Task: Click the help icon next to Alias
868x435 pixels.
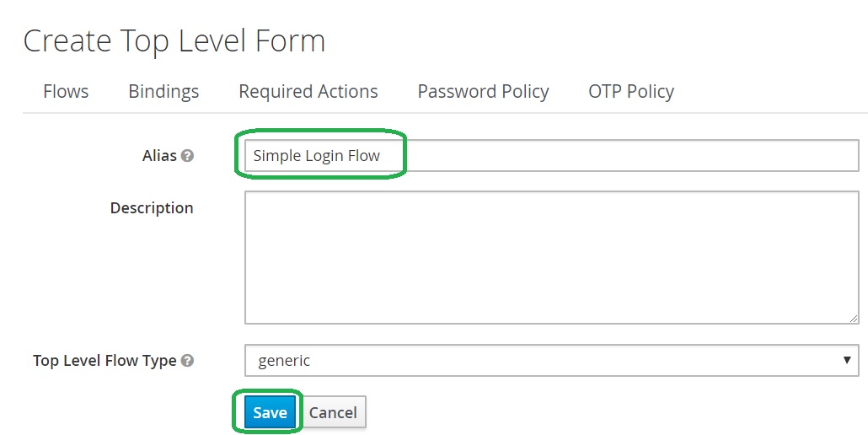Action: click(187, 156)
